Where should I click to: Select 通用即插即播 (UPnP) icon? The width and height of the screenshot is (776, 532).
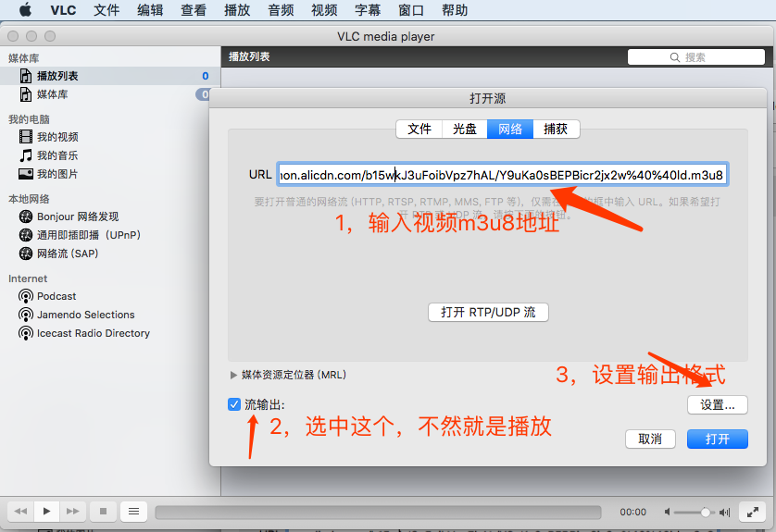[x=26, y=235]
